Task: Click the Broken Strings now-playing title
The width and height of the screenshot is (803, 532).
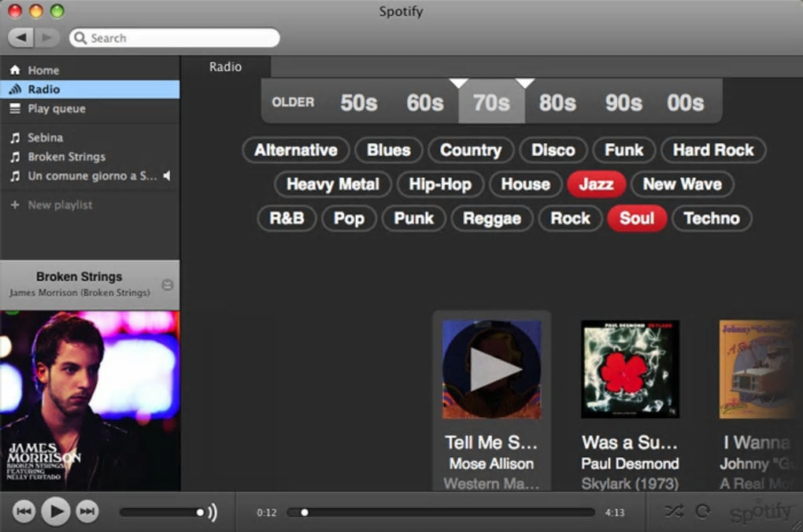Action: [79, 276]
